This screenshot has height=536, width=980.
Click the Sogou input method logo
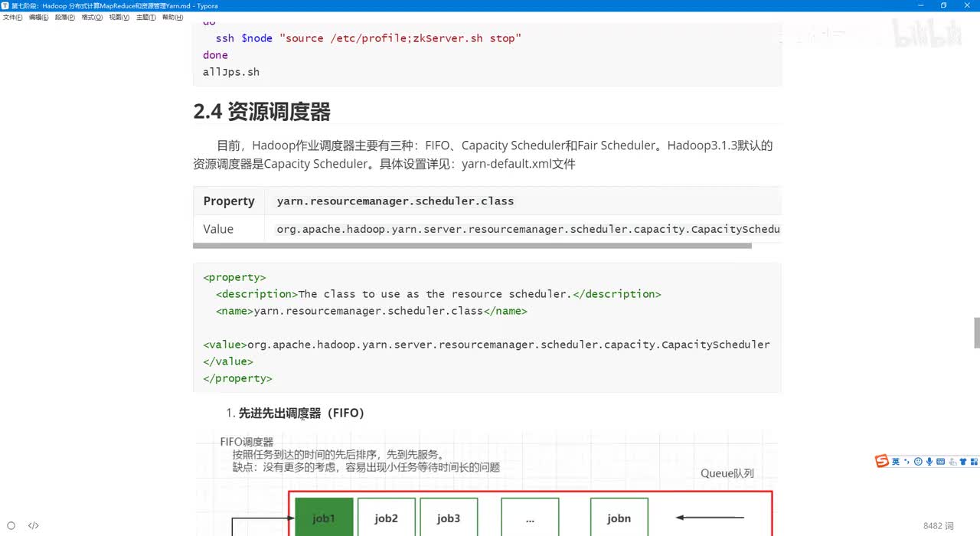[883, 461]
